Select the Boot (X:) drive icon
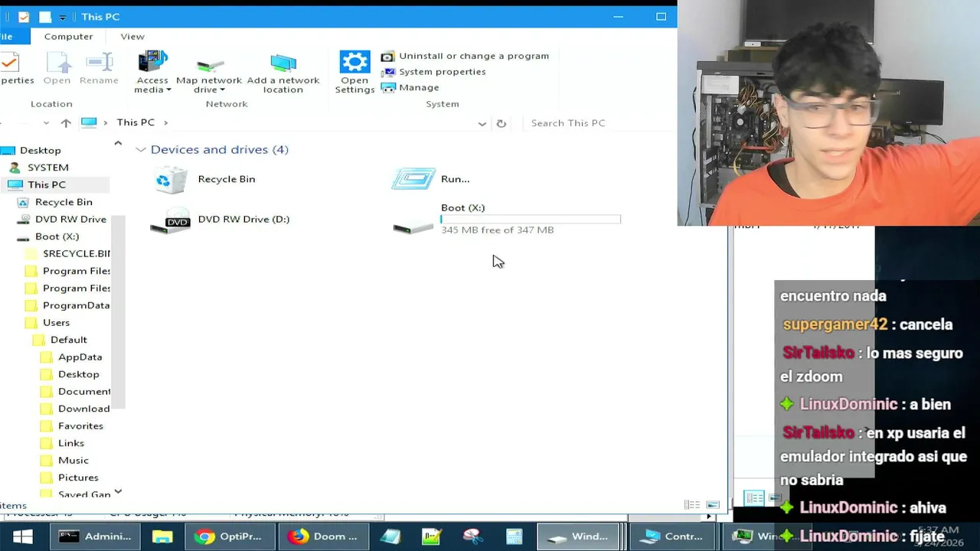Screen dimensions: 980x551 (x=413, y=227)
